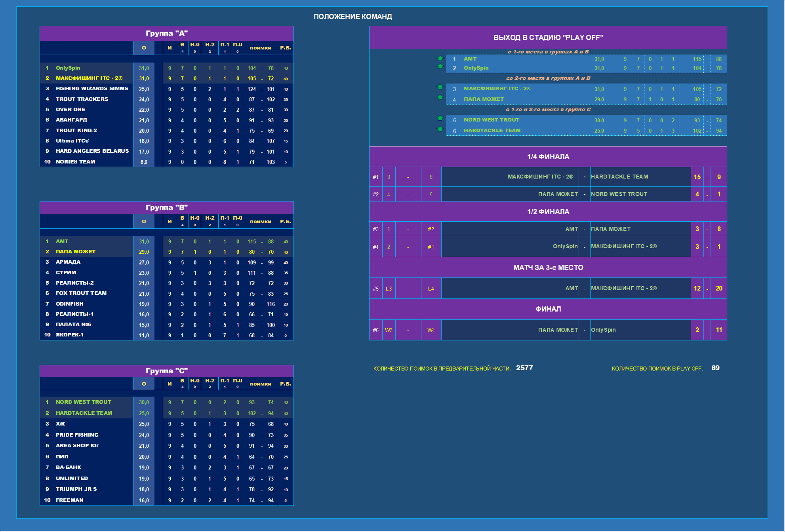Screen dimensions: 785x532
Task: Click AMT in Group B table
Action: (x=62, y=241)
